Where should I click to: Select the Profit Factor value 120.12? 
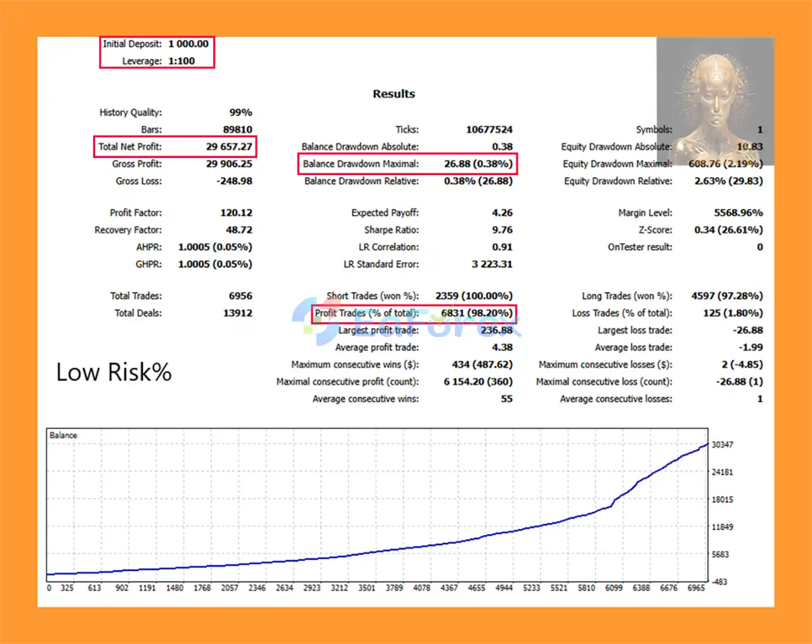click(x=236, y=213)
